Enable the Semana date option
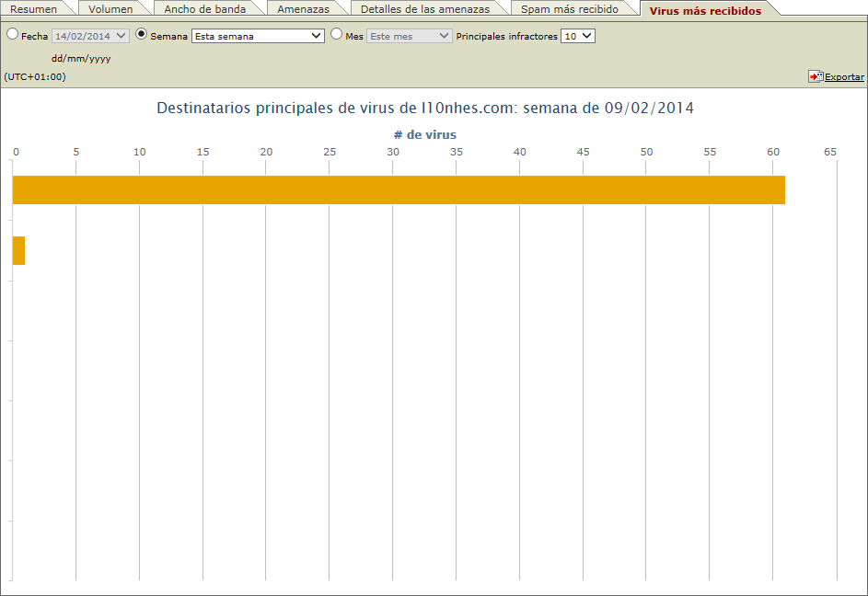This screenshot has height=596, width=868. click(x=140, y=33)
